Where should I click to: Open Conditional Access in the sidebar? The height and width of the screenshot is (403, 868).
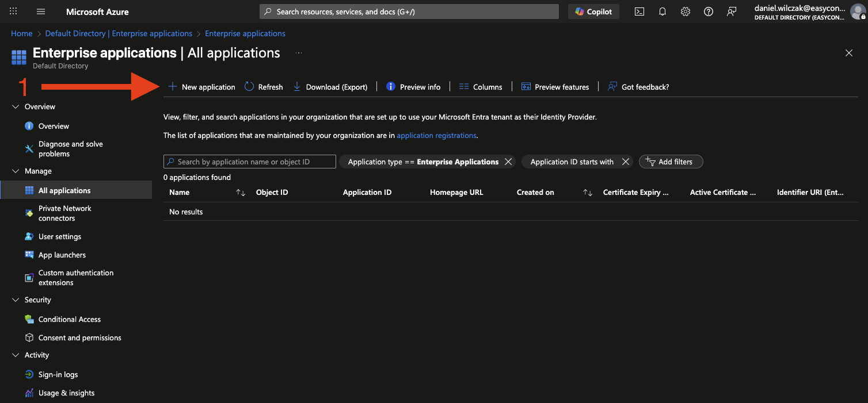tap(69, 320)
